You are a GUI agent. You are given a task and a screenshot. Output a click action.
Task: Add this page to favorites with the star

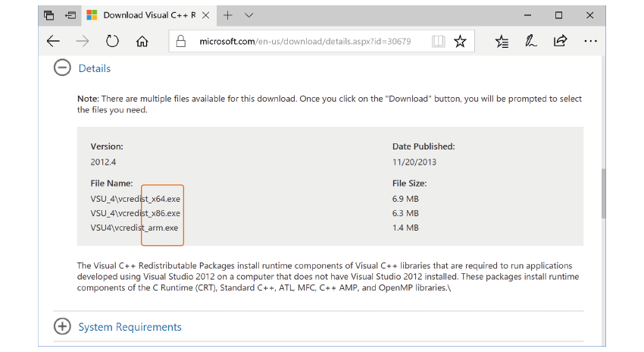pyautogui.click(x=460, y=41)
